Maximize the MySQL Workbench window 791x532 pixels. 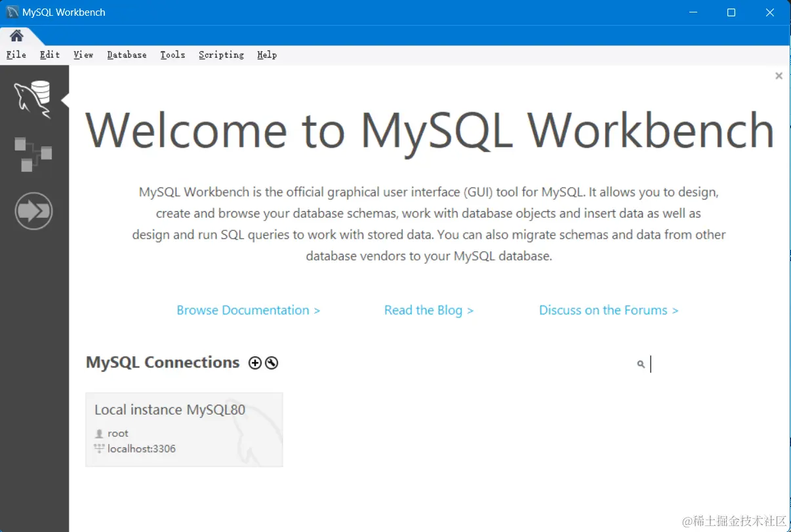731,12
